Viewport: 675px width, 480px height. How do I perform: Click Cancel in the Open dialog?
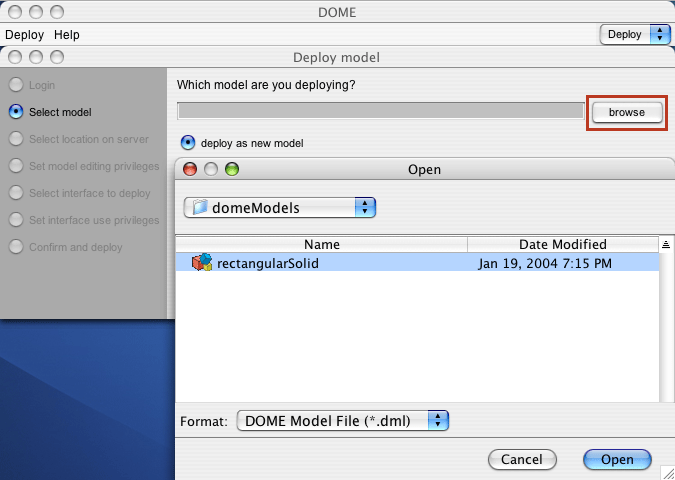(x=522, y=459)
